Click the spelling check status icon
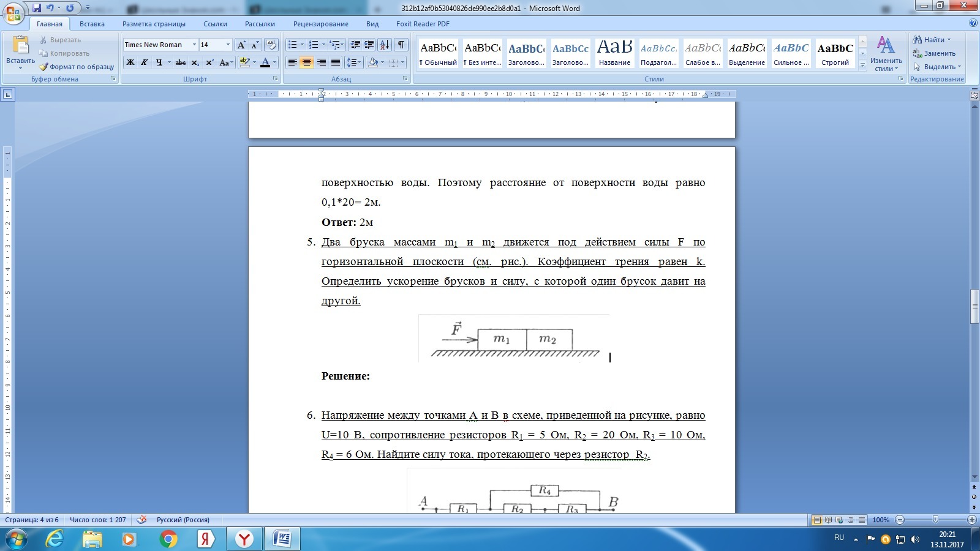Viewport: 980px width, 551px height. pos(141,520)
